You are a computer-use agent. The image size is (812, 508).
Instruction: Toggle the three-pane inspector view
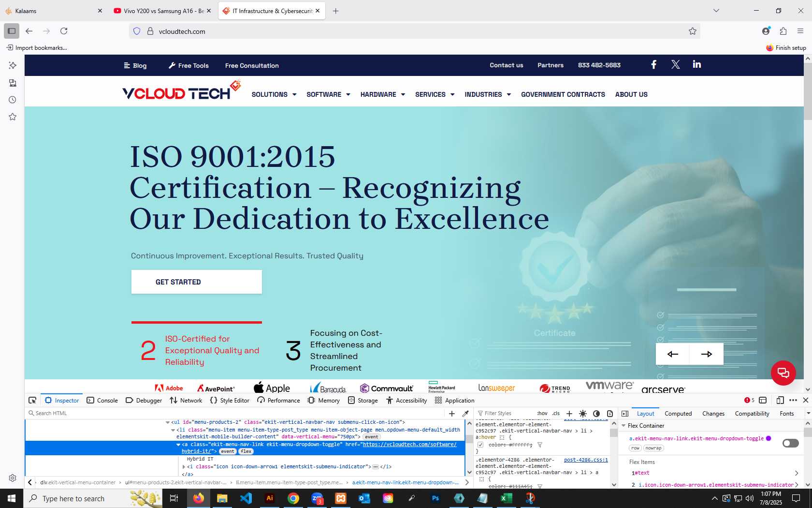625,413
